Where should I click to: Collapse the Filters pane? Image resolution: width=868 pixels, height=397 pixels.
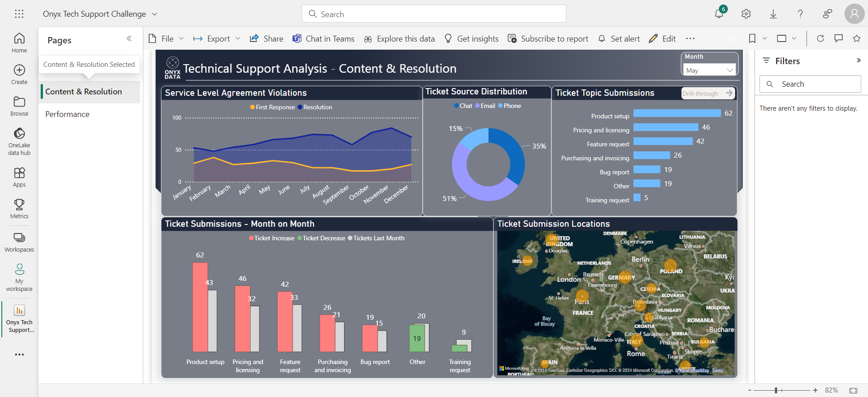(859, 61)
